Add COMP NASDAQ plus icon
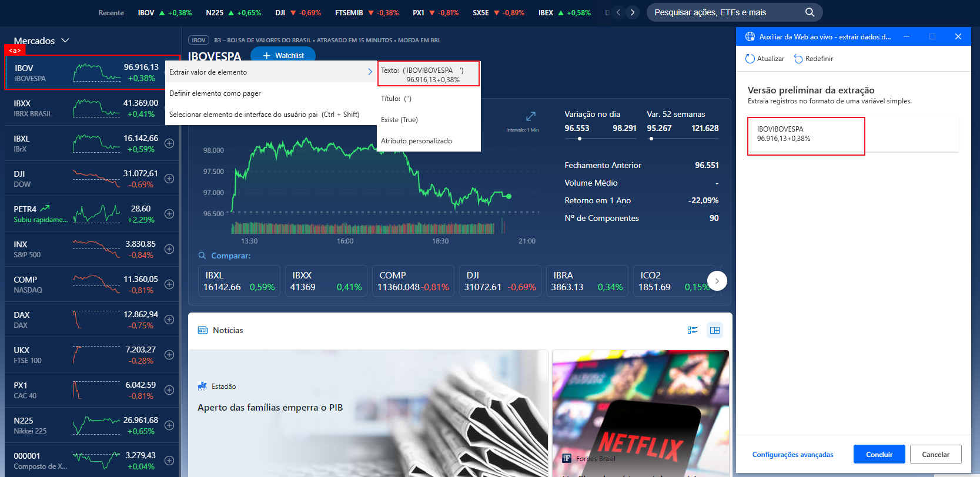Screen dimensions: 980x477 [x=169, y=284]
